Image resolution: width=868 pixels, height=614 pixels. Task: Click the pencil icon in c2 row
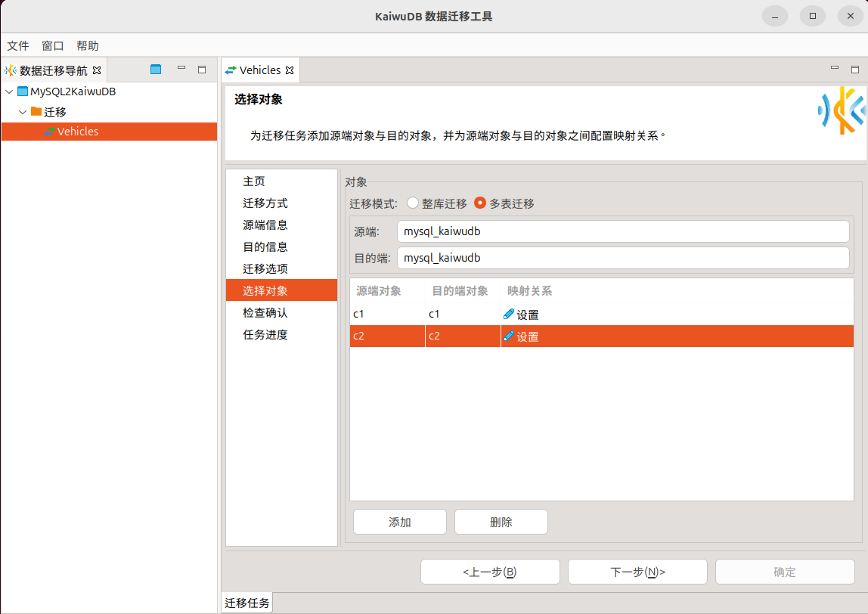508,336
